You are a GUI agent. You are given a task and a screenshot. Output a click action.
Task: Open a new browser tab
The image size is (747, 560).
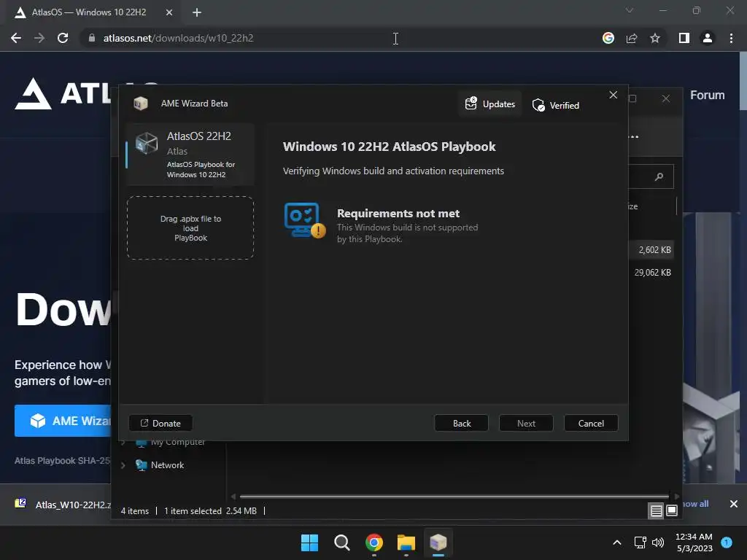tap(197, 12)
